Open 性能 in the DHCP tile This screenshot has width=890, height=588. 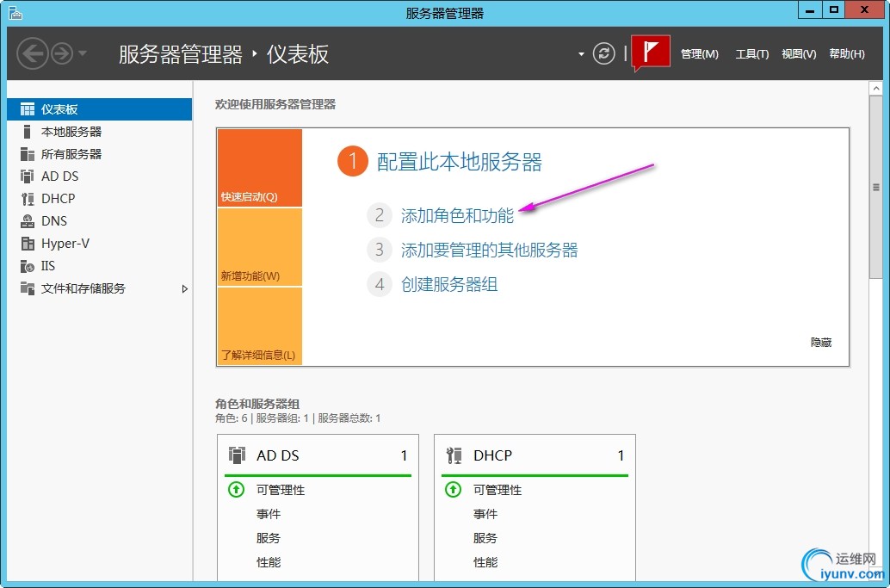tap(485, 562)
